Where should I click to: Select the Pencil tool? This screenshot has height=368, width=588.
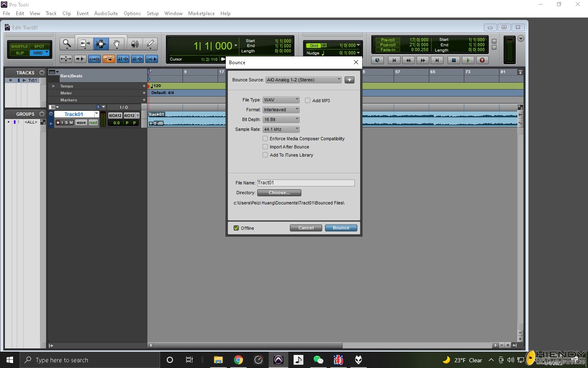point(150,43)
